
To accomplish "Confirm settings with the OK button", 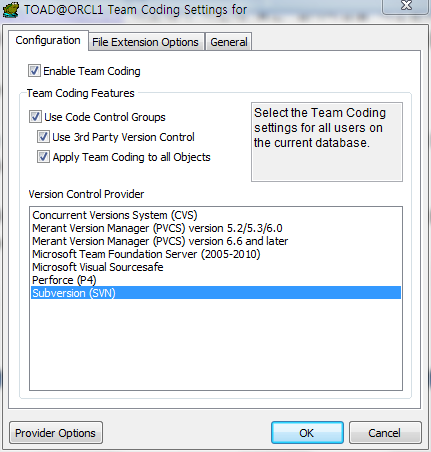I will point(307,433).
